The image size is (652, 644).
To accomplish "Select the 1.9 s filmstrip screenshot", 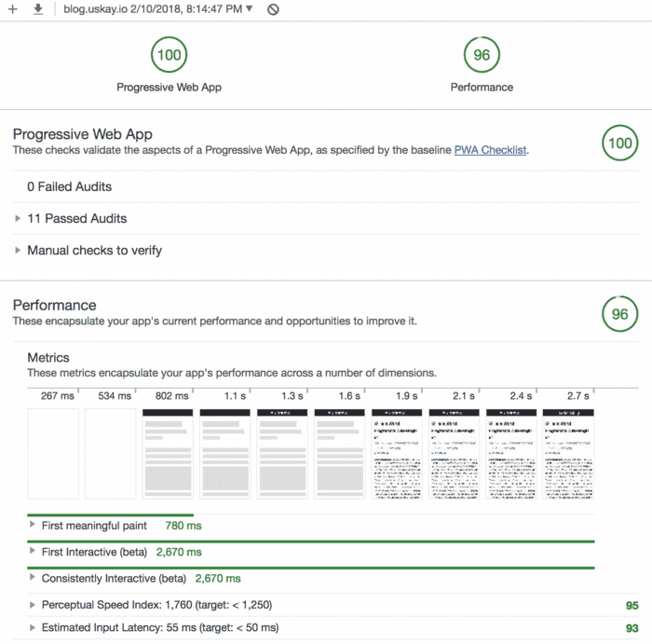I will point(397,454).
